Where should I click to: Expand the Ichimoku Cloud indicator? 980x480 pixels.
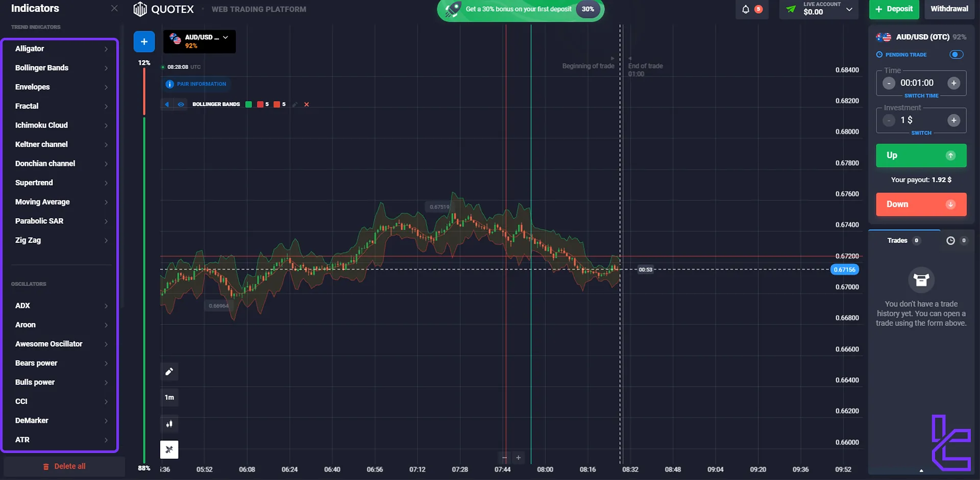click(60, 125)
